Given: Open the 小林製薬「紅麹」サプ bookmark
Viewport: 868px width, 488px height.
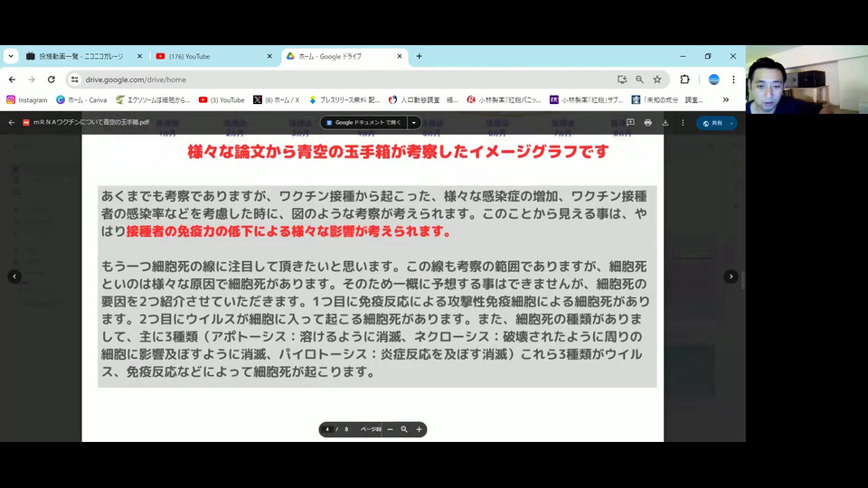Looking at the screenshot, I should pyautogui.click(x=586, y=100).
